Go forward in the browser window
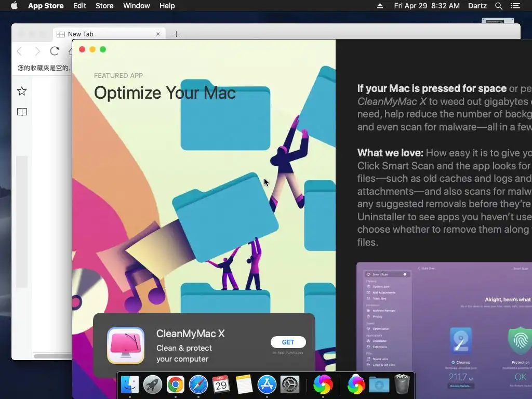Screen dimensions: 532x399 (x=37, y=51)
